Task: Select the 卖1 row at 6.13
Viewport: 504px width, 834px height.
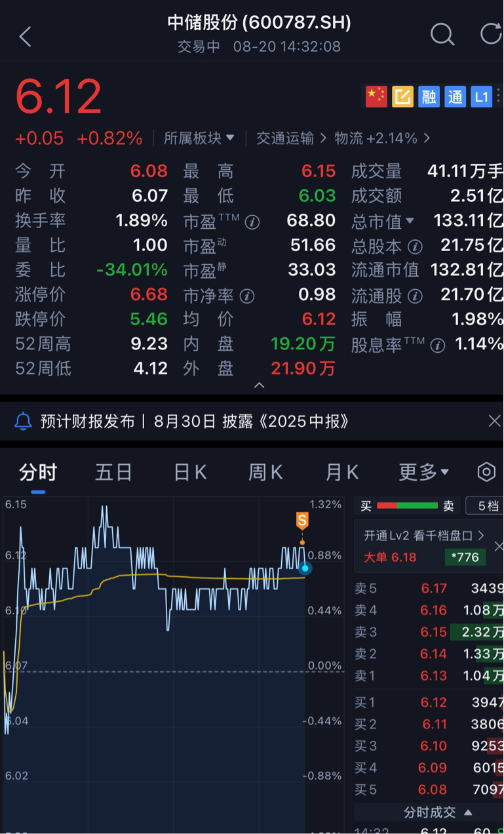Action: [x=429, y=676]
